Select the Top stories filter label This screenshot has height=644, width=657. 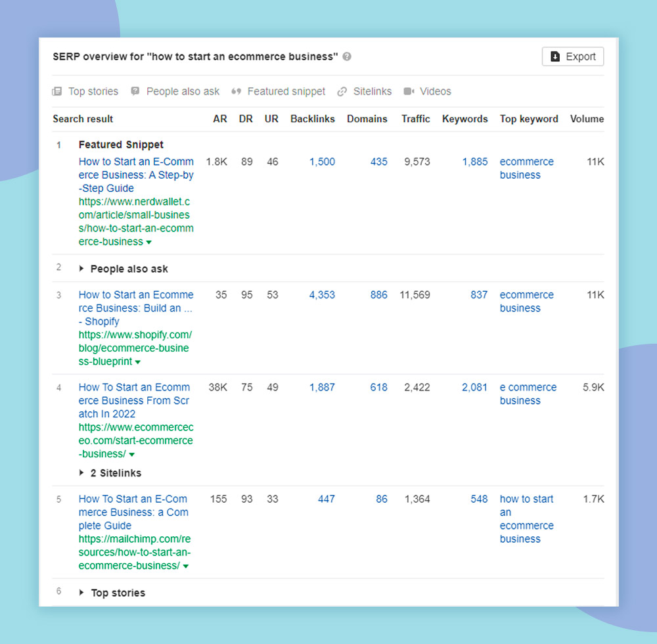click(93, 91)
